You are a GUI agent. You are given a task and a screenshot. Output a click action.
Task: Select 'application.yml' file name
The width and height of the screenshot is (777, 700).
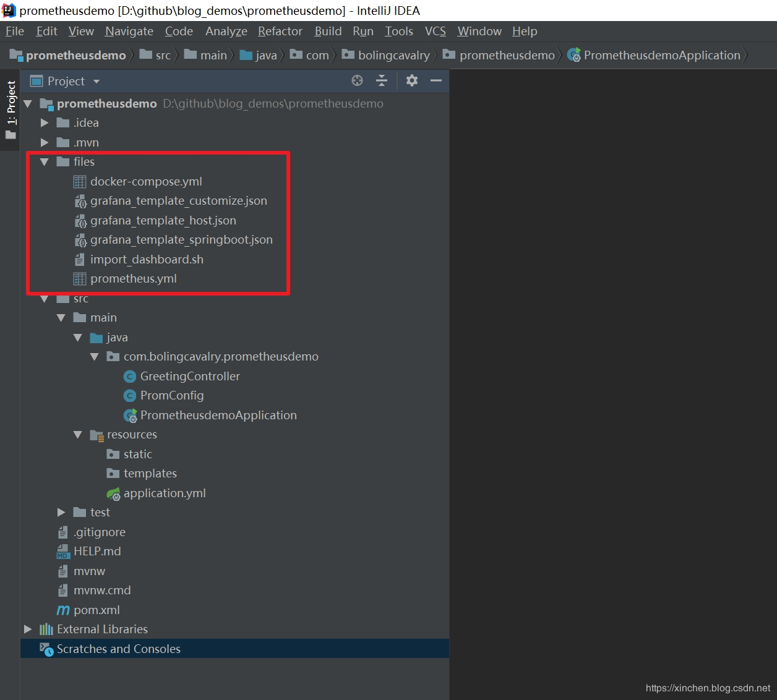pyautogui.click(x=165, y=493)
